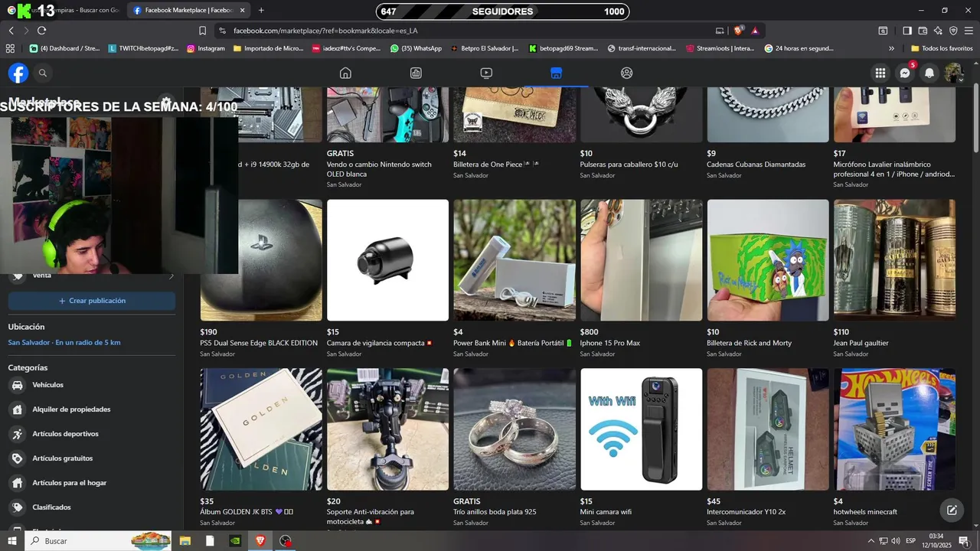This screenshot has height=551, width=980.
Task: Reload the page
Action: pos(41,31)
